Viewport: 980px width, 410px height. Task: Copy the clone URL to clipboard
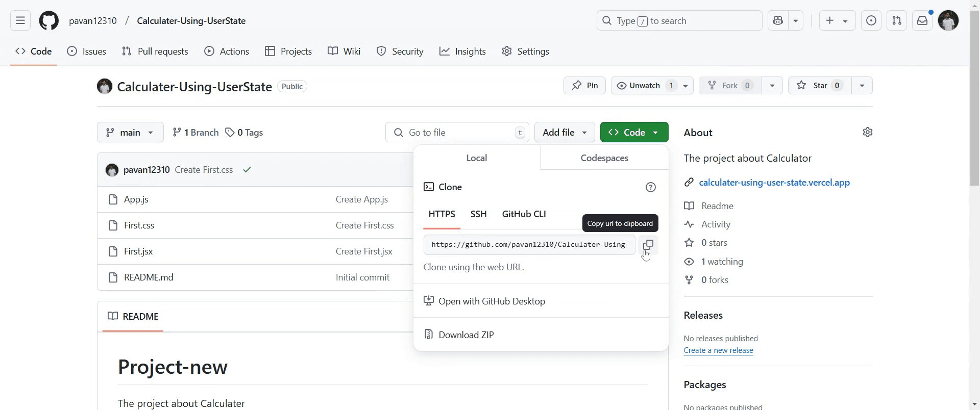pyautogui.click(x=648, y=245)
